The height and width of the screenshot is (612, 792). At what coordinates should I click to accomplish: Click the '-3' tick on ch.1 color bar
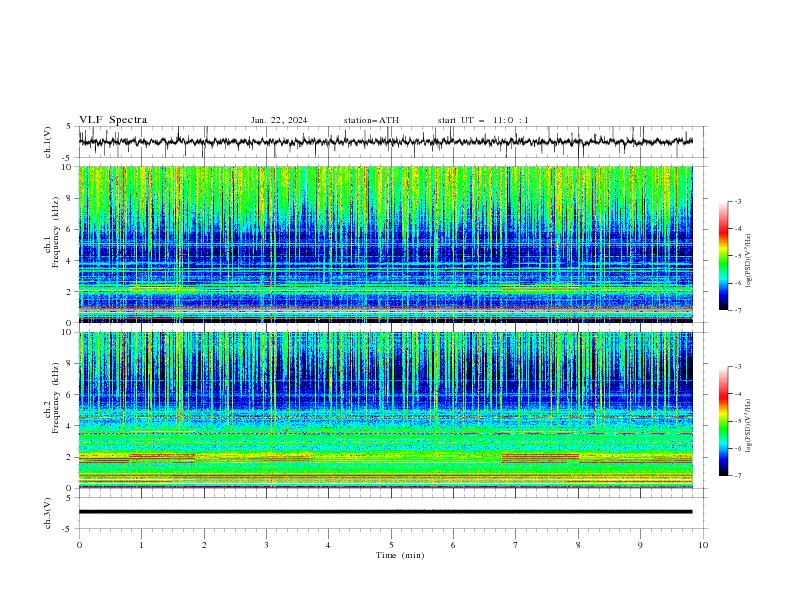tap(737, 201)
